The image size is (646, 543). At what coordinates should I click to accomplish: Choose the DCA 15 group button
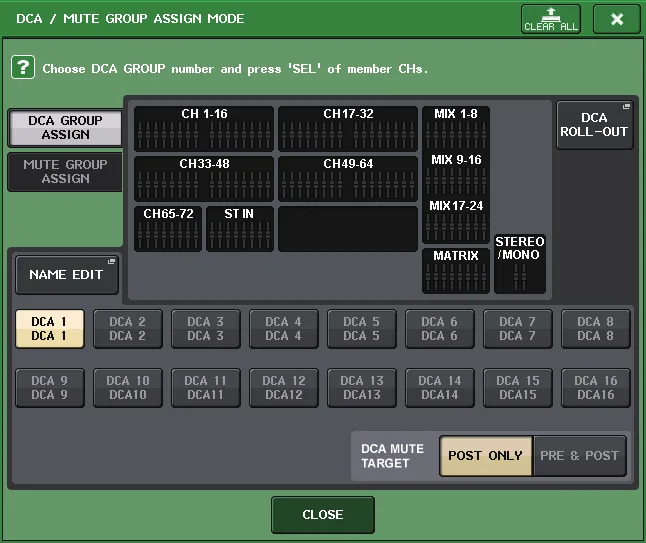coord(517,388)
